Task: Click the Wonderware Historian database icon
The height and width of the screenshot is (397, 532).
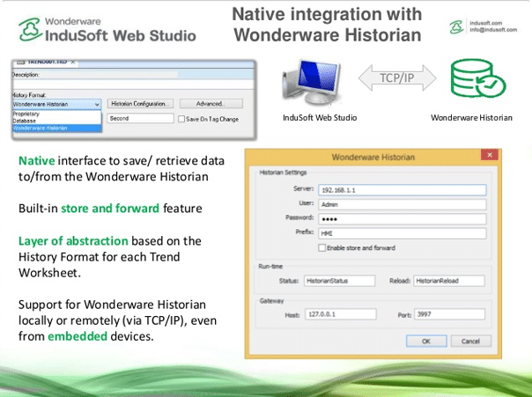Action: (x=478, y=78)
